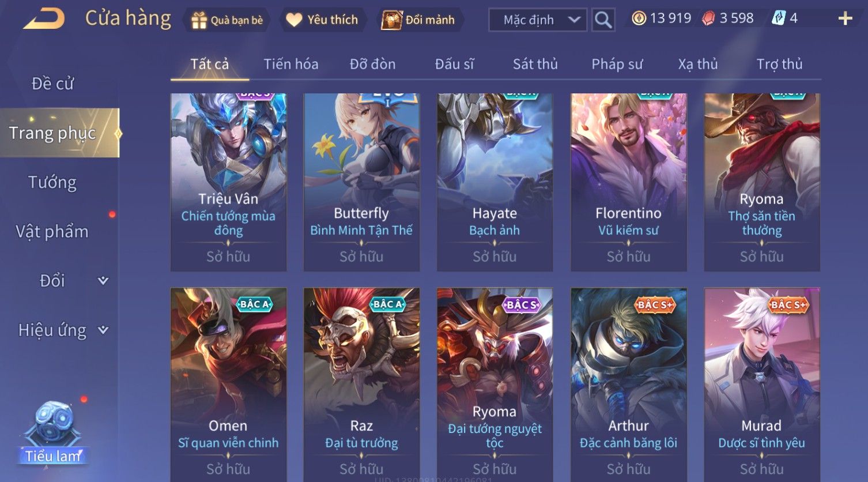This screenshot has width=868, height=482.
Task: Select Tướng in the sidebar
Action: pyautogui.click(x=52, y=182)
